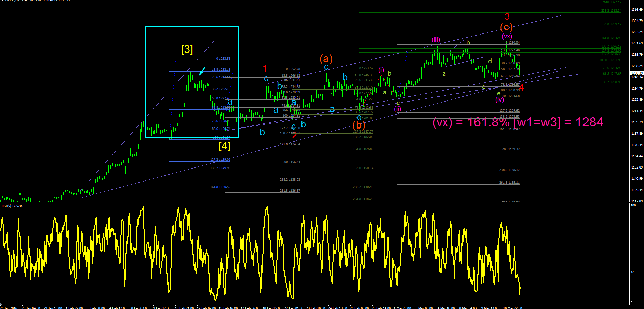Click the '1 Mar 23:00' time label

click(x=402, y=308)
